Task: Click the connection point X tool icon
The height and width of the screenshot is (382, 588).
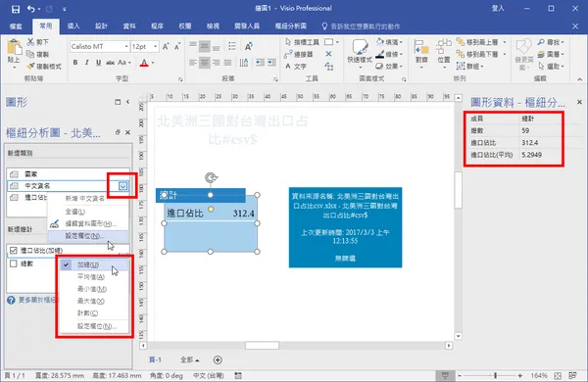Action: (328, 54)
